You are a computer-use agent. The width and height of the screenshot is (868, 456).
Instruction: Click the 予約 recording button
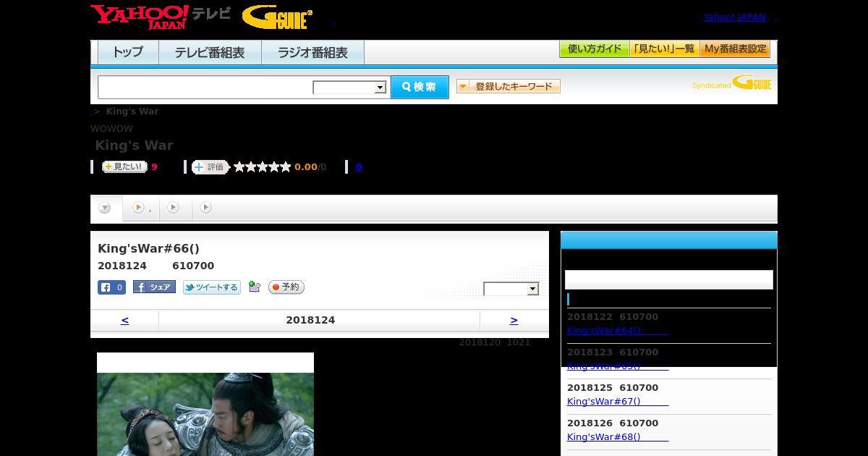286,287
